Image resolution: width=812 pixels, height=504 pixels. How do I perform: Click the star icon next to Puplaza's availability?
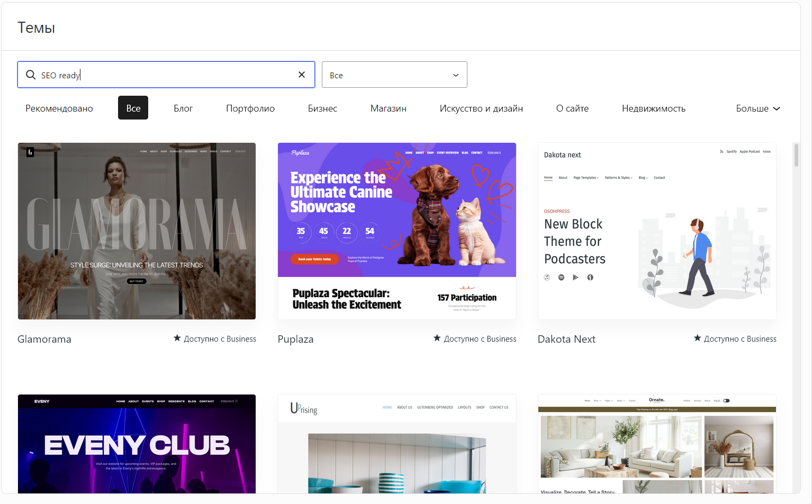[x=437, y=338]
